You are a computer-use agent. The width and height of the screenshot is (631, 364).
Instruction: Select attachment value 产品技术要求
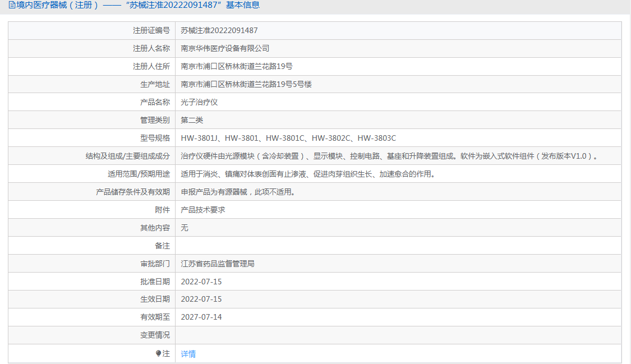click(x=203, y=210)
